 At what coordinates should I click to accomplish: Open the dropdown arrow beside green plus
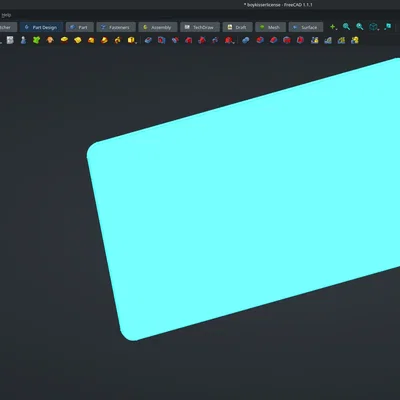tap(337, 29)
